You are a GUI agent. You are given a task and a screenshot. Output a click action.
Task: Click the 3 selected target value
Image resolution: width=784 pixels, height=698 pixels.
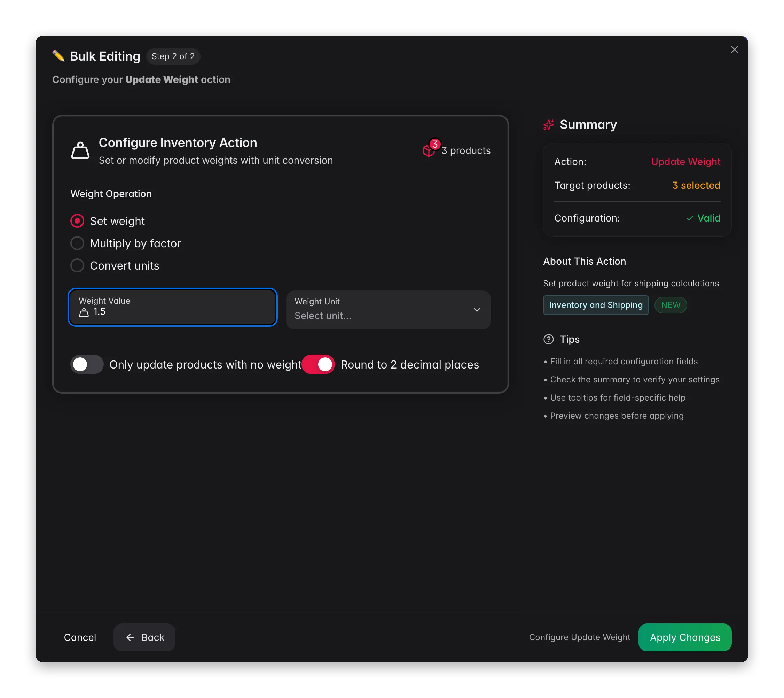tap(696, 185)
